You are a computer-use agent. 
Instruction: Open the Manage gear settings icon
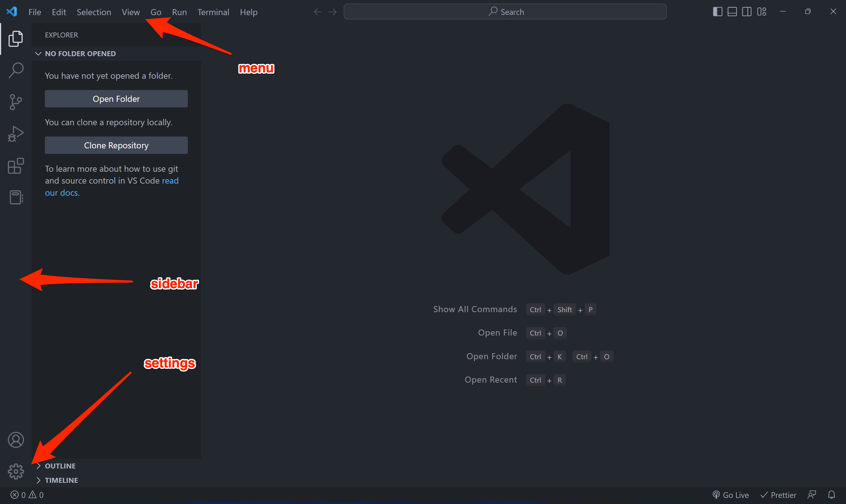[16, 472]
